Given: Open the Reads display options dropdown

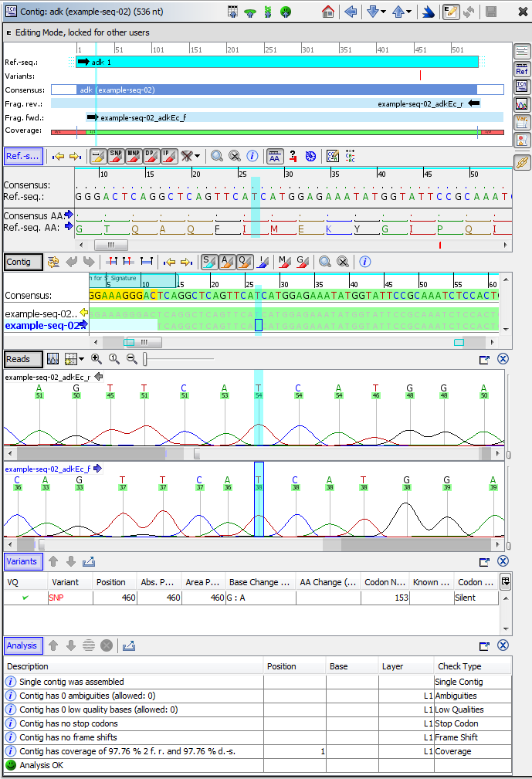Looking at the screenshot, I should (x=75, y=359).
